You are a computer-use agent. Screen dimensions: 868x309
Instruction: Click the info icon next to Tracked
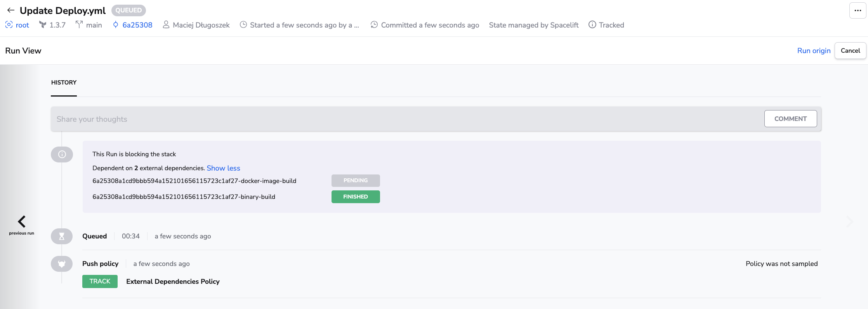[592, 25]
